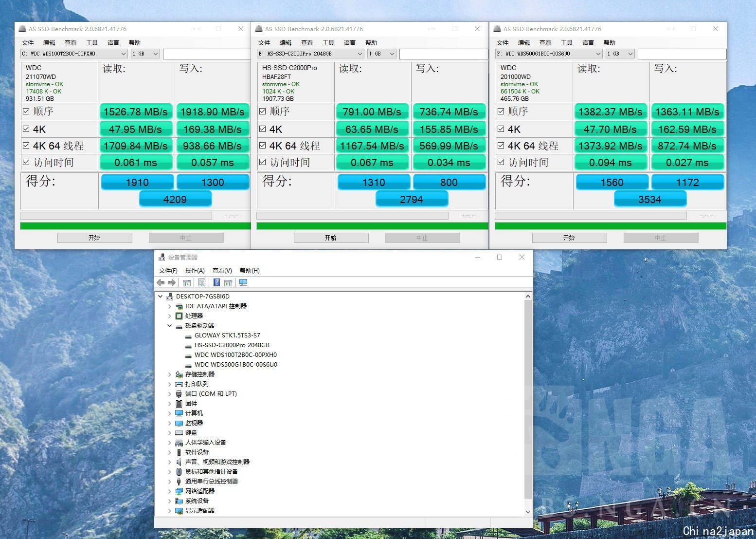The image size is (756, 539).
Task: Click the scan for hardware changes monitor icon
Action: 243,283
